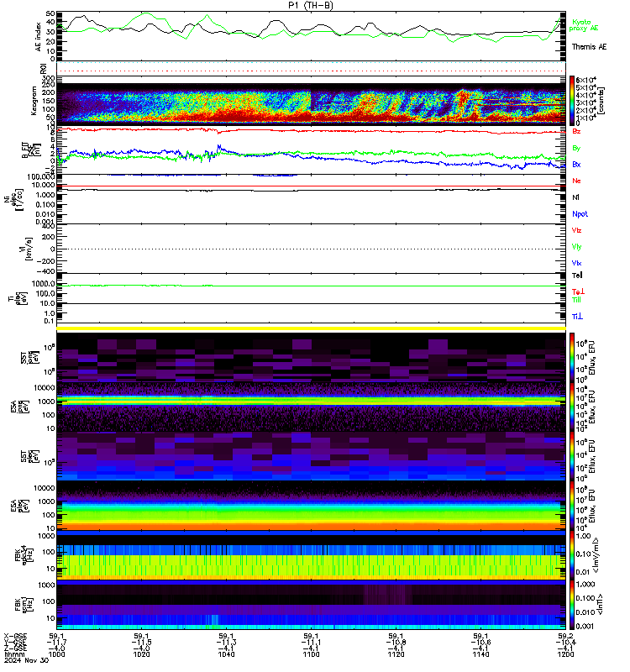Click the Y-GSE value -11.1
Screen dimensions: 630x672
click(311, 643)
